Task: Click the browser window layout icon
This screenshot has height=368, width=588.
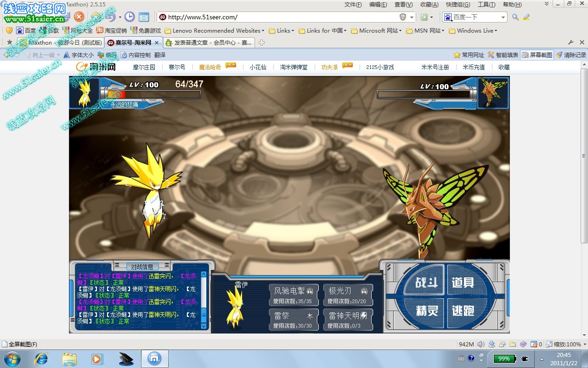Action: point(144,17)
